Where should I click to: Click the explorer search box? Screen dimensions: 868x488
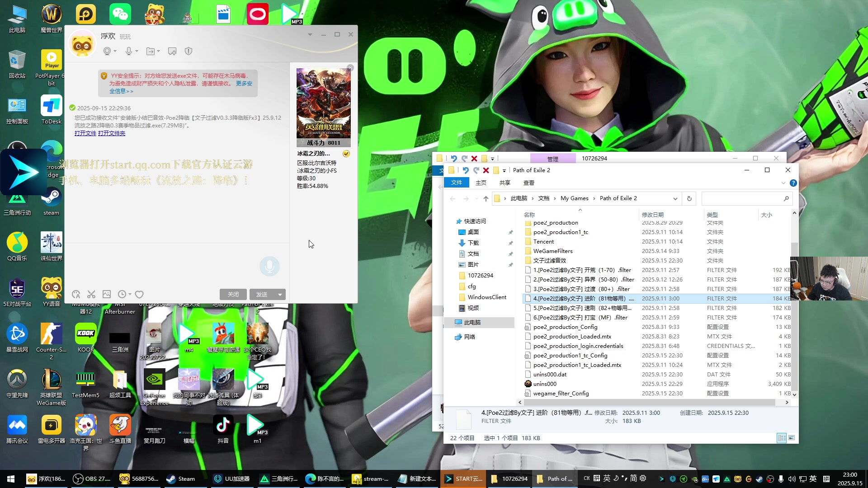747,199
